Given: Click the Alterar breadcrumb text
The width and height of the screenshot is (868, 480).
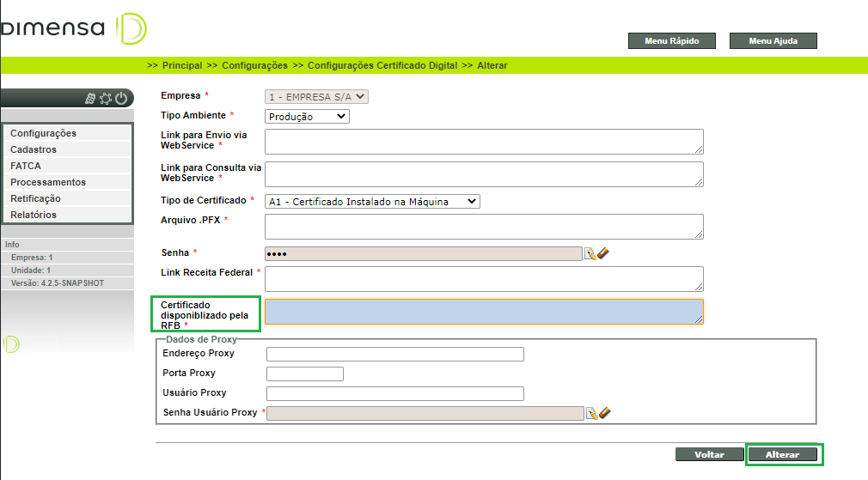Looking at the screenshot, I should click(492, 65).
